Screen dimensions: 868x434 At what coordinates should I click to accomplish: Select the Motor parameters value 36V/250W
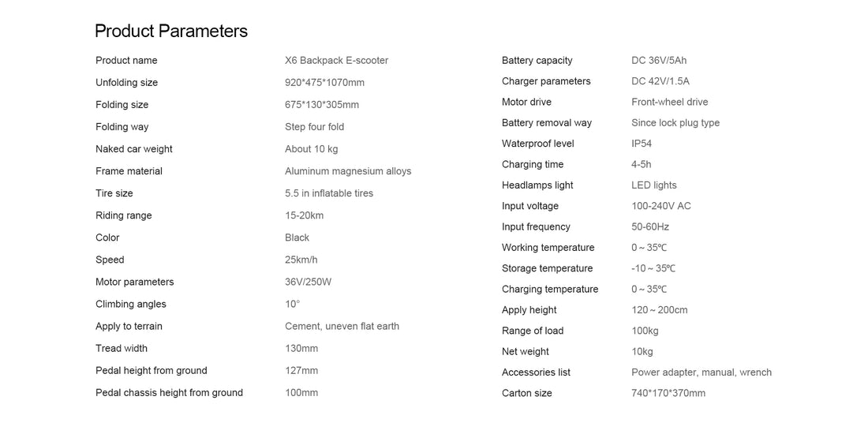[308, 282]
